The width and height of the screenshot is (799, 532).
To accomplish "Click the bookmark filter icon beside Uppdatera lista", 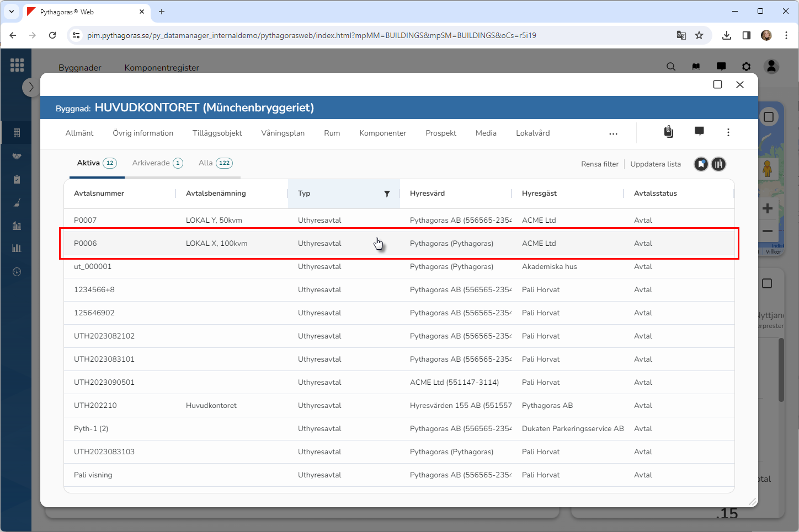I will [701, 164].
